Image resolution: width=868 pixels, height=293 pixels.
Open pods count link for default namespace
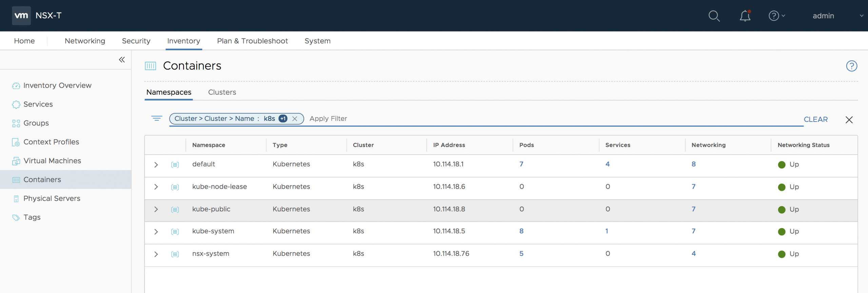tap(521, 164)
